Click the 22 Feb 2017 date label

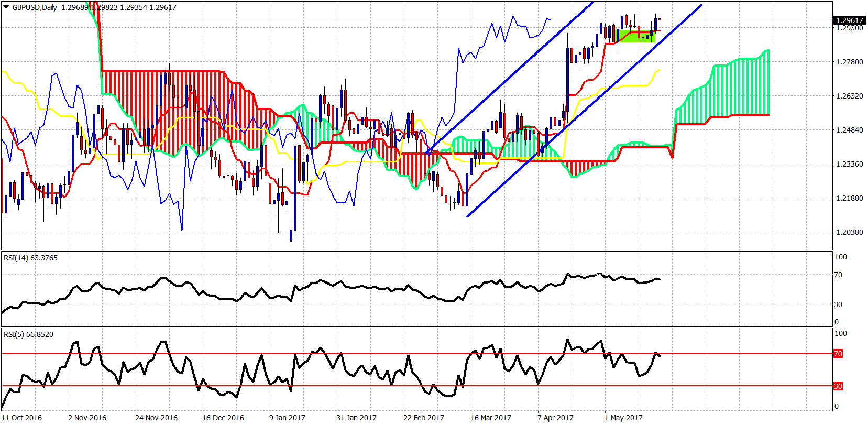pyautogui.click(x=423, y=418)
